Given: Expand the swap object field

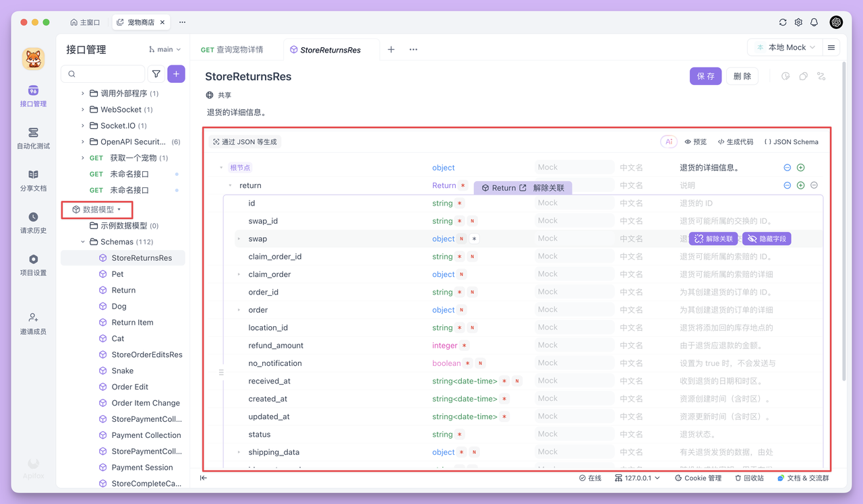Looking at the screenshot, I should tap(239, 239).
